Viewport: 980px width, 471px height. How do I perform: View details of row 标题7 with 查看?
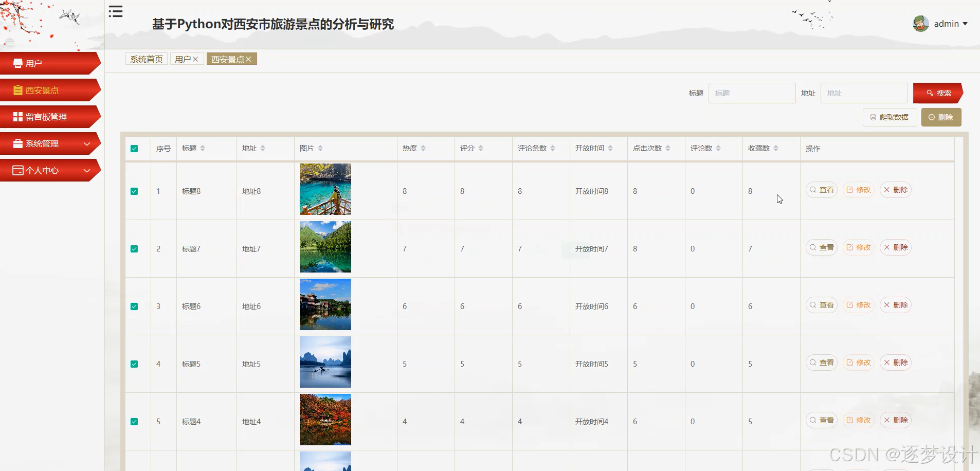(822, 247)
